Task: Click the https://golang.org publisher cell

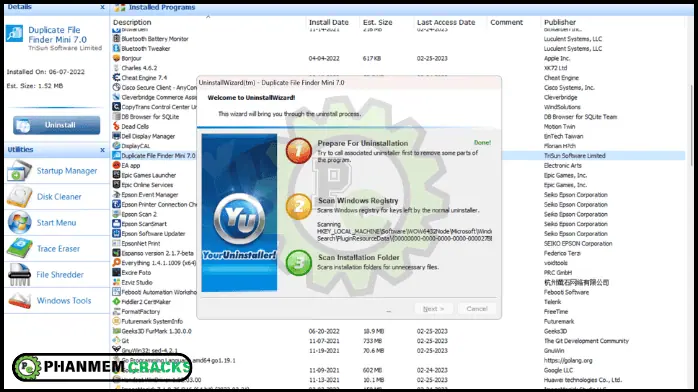Action: [x=568, y=360]
